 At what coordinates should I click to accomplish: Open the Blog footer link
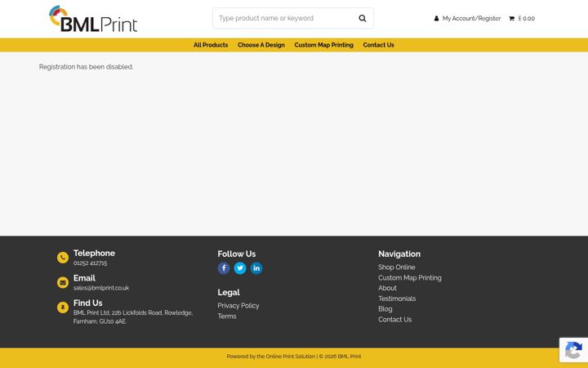[385, 309]
